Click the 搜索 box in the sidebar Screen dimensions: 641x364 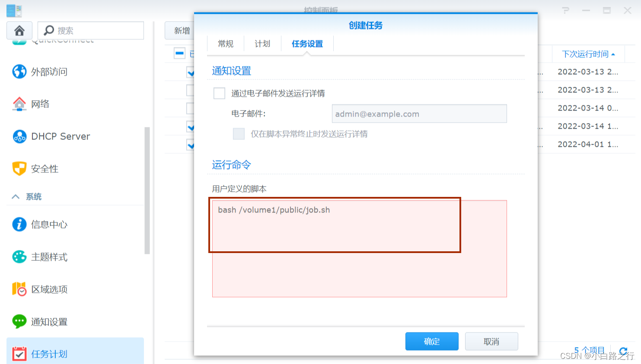point(91,30)
